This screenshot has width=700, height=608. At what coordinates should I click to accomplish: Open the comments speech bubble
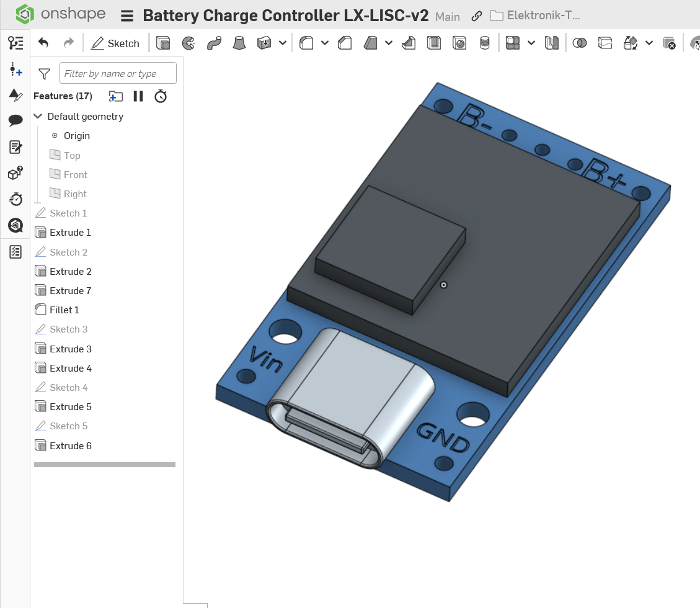click(x=16, y=120)
